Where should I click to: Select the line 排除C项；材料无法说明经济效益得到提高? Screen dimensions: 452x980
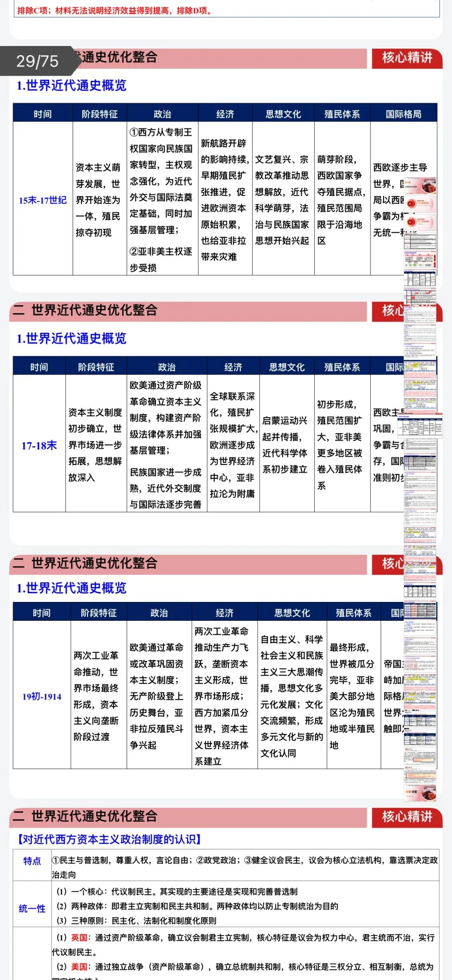114,10
